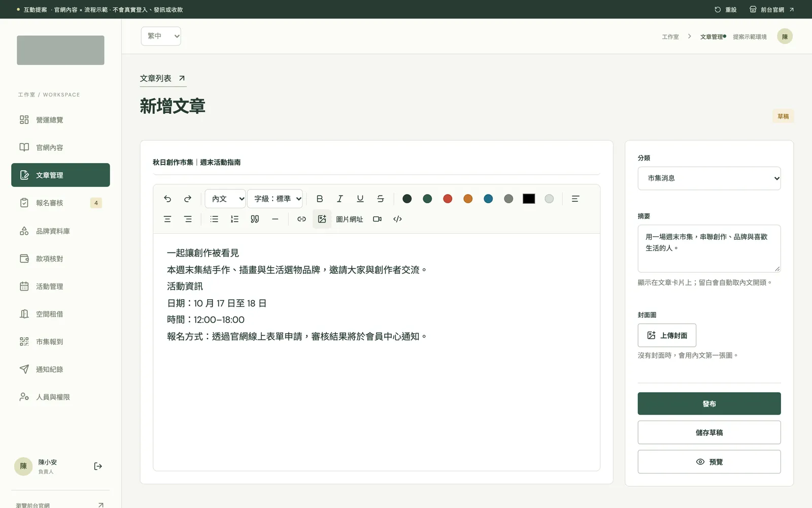The image size is (812, 508).
Task: Open the language dropdown 繁中
Action: (x=161, y=36)
